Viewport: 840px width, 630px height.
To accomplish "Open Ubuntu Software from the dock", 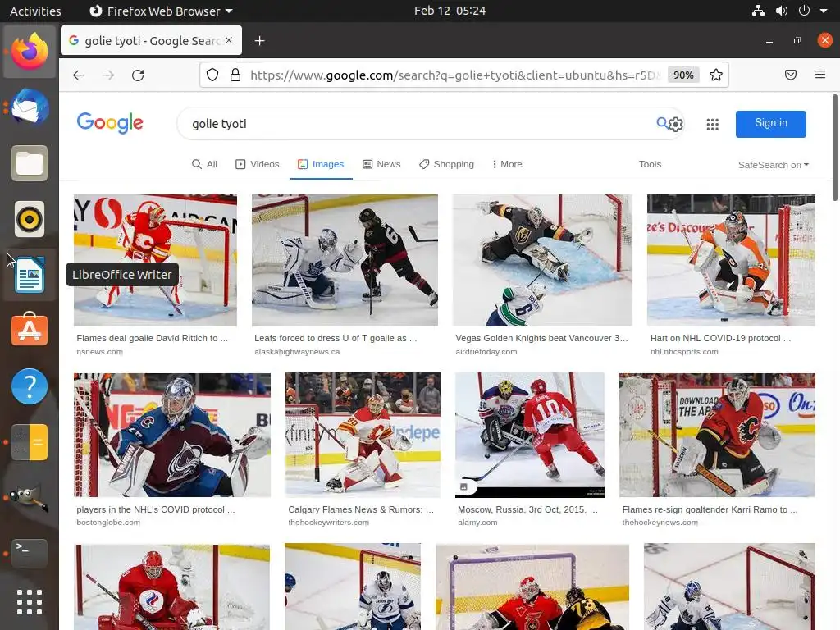I will [30, 329].
